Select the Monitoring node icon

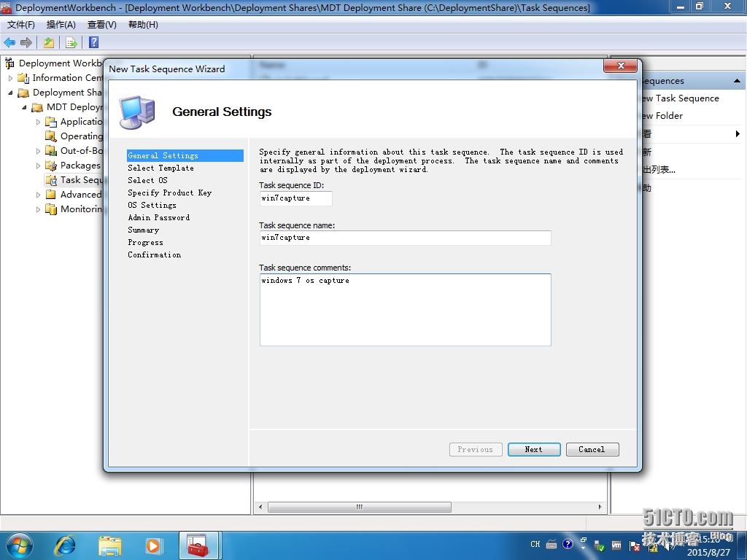point(51,209)
